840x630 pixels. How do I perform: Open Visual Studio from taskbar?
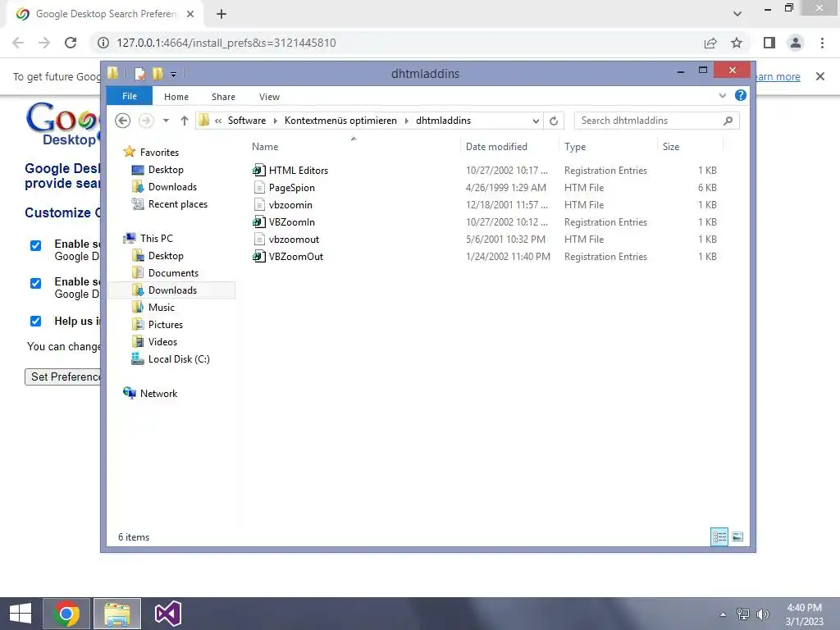pyautogui.click(x=167, y=614)
